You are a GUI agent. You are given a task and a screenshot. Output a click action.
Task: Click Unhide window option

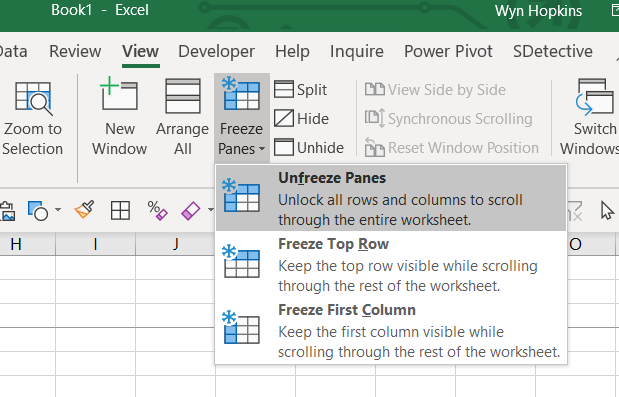[x=309, y=148]
